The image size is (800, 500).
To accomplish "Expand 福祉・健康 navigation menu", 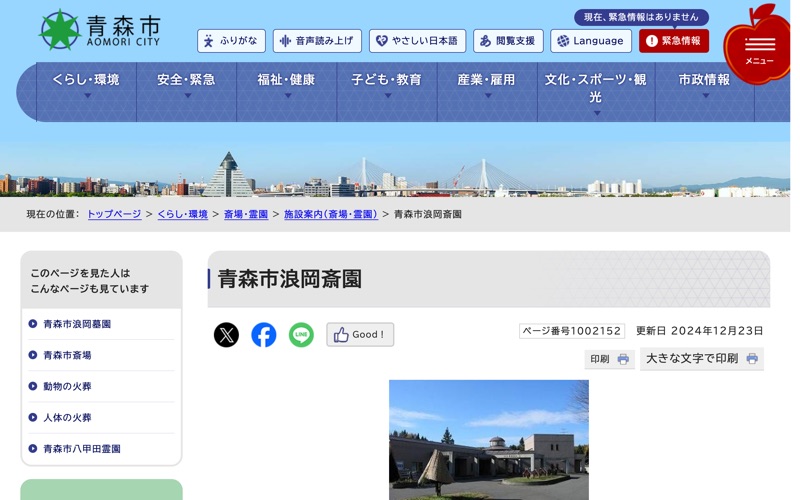I will [286, 92].
